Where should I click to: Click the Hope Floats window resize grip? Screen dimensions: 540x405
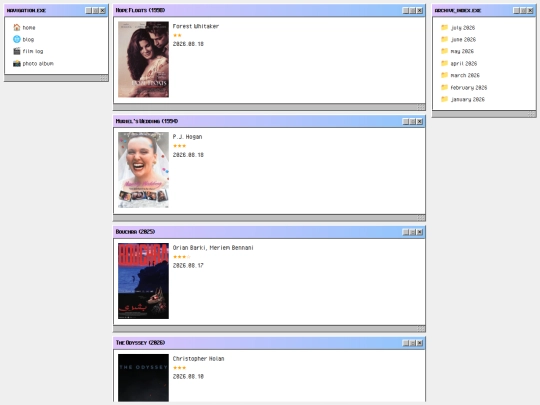pyautogui.click(x=421, y=107)
